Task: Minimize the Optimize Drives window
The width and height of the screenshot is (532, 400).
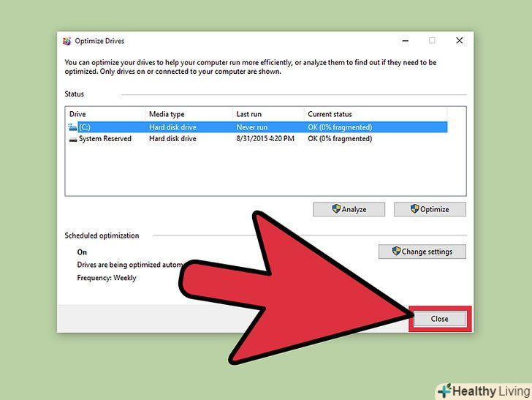Action: click(x=406, y=41)
